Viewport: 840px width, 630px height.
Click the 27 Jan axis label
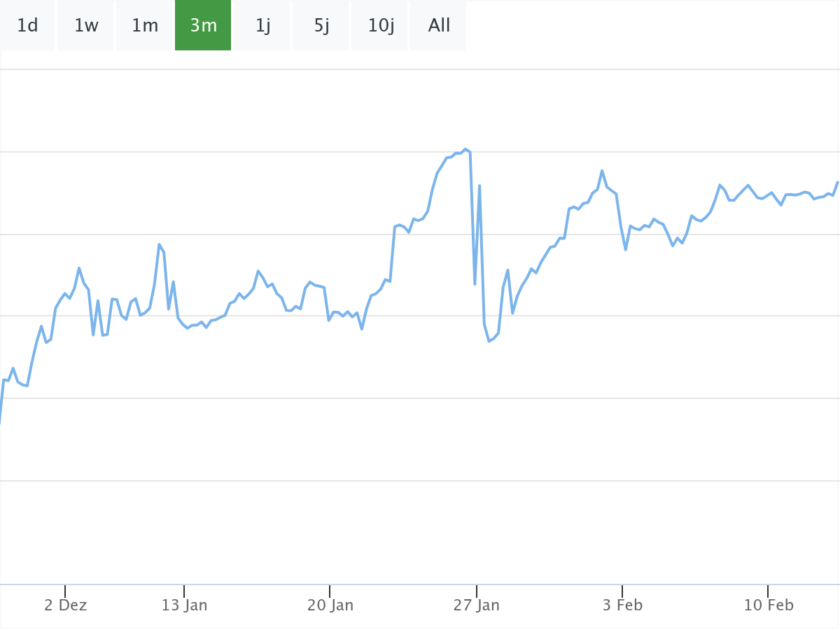click(x=476, y=605)
